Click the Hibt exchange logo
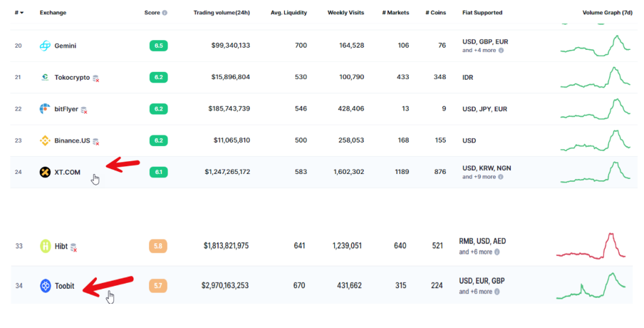This screenshot has height=328, width=644. point(45,246)
